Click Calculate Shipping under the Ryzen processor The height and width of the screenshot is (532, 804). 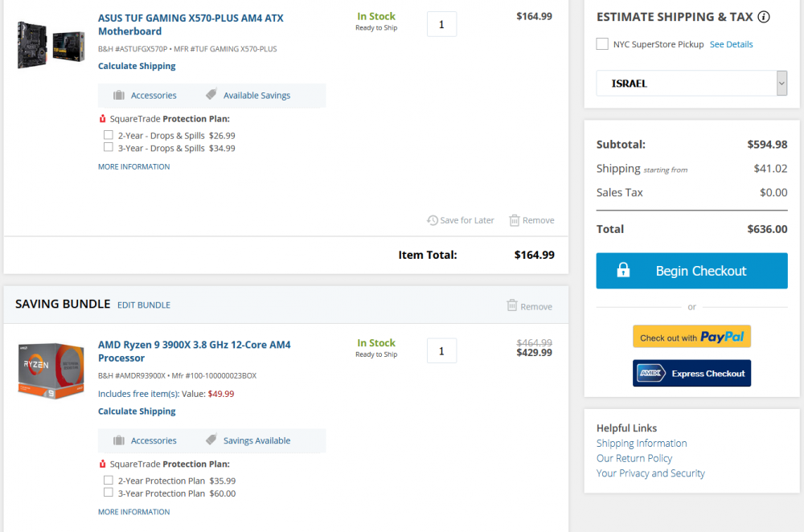[137, 411]
